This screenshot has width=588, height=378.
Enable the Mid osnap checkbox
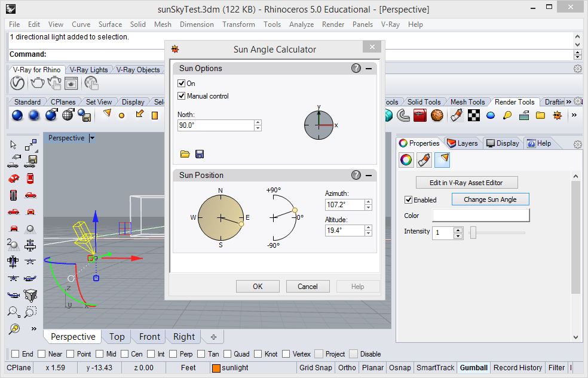click(x=99, y=354)
